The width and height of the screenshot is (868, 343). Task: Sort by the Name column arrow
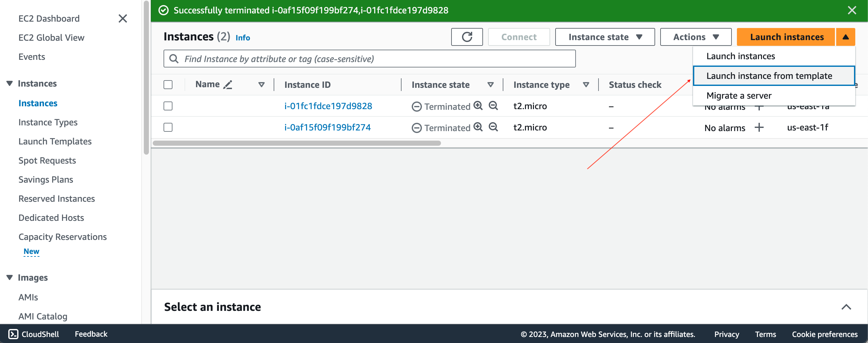point(261,85)
